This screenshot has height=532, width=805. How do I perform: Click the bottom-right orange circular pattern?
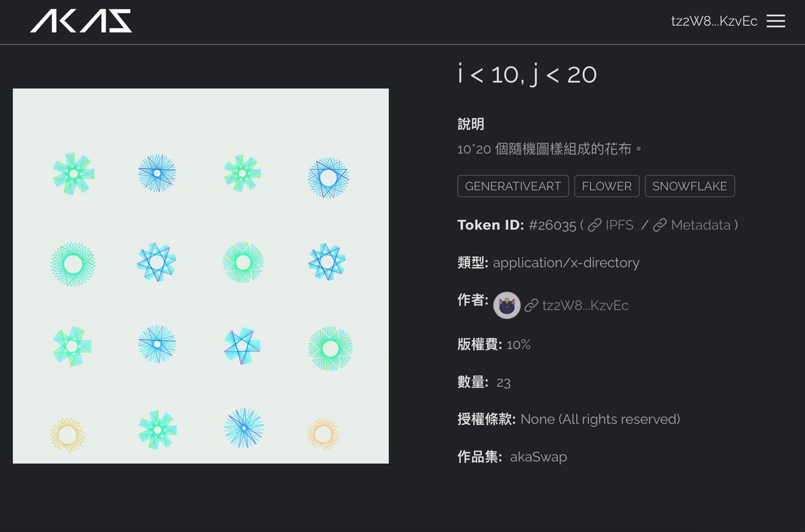coord(323,435)
